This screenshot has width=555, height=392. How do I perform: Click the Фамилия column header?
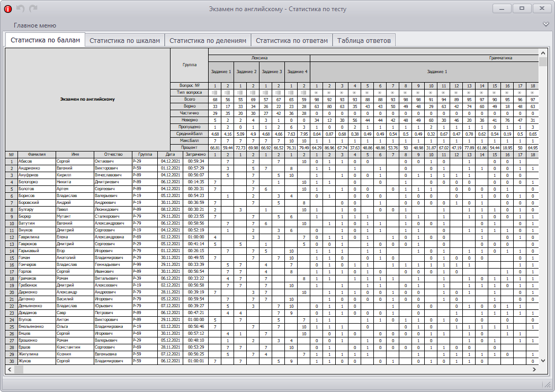coord(37,154)
